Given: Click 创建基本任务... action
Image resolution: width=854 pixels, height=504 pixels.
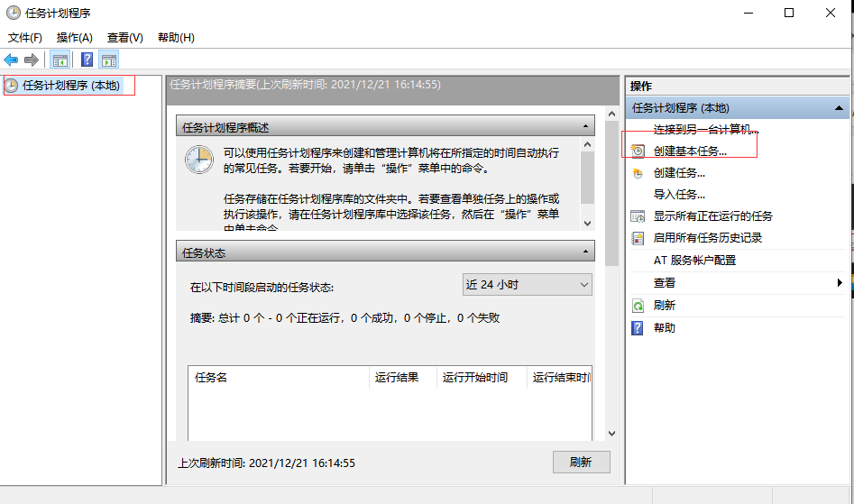Looking at the screenshot, I should point(690,151).
